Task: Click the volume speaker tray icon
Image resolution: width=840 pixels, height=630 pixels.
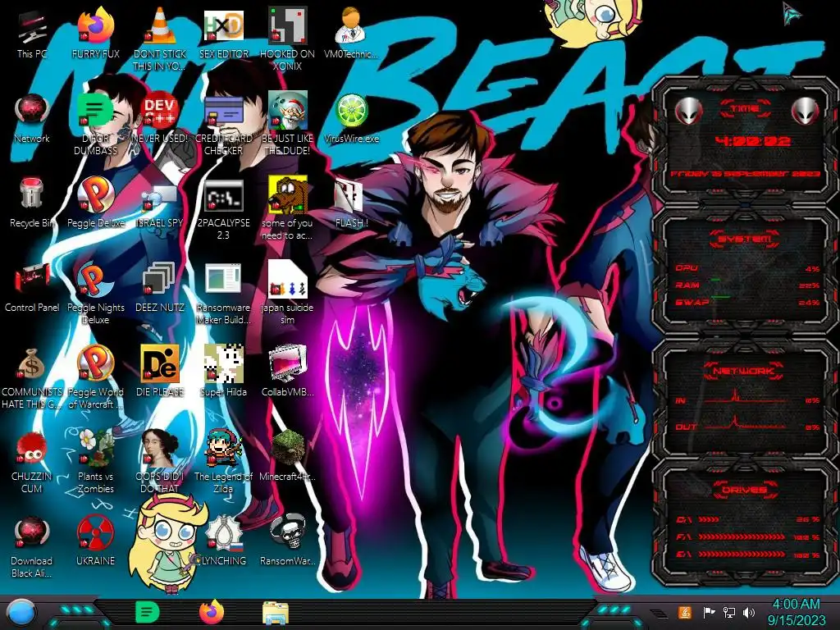Action: tap(749, 612)
